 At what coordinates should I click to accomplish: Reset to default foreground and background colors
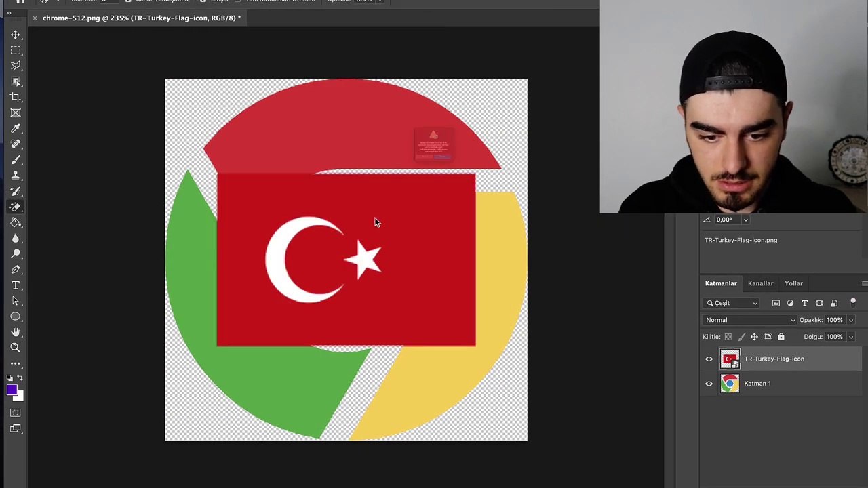click(10, 378)
